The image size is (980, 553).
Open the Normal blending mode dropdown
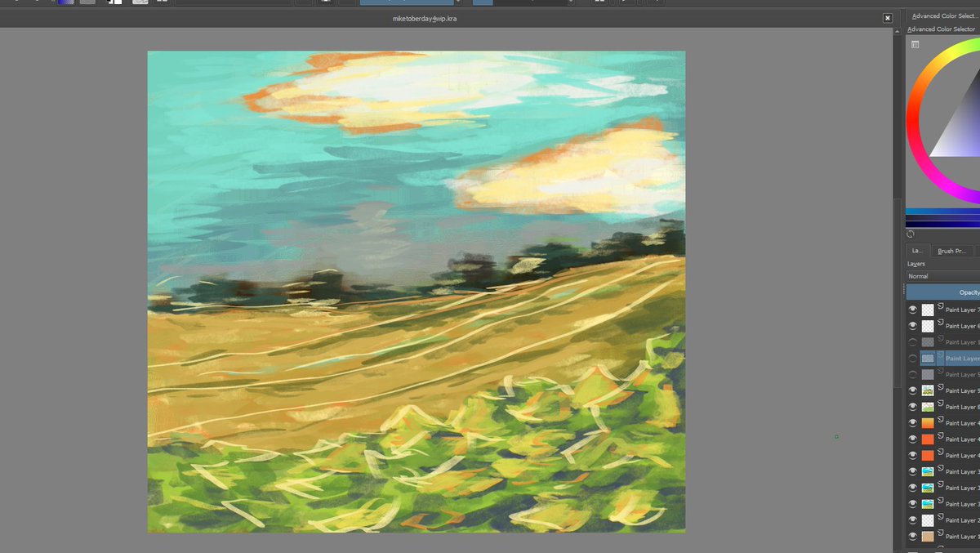942,276
